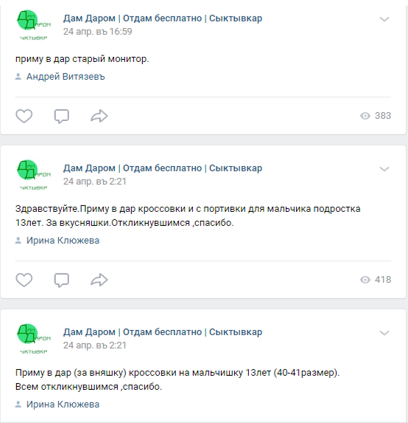Click the group avatar on third post

[x=33, y=339]
